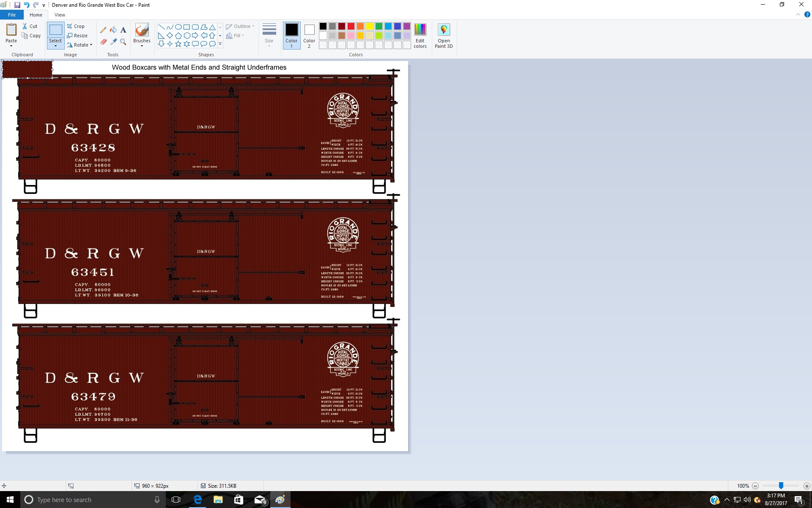Click the Undo arrow in title bar
812x508 pixels.
[x=27, y=5]
